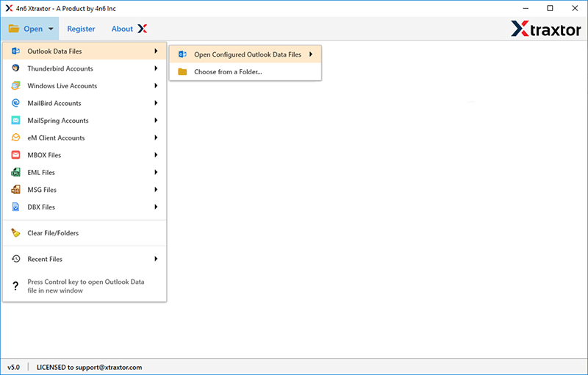Expand the Recent Files submenu arrow
This screenshot has width=588, height=375.
tap(156, 259)
